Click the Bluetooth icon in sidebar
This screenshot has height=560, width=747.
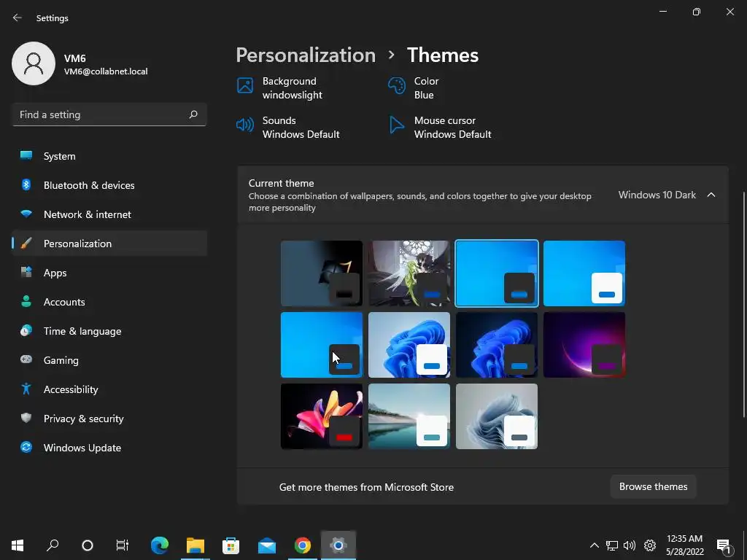26,184
